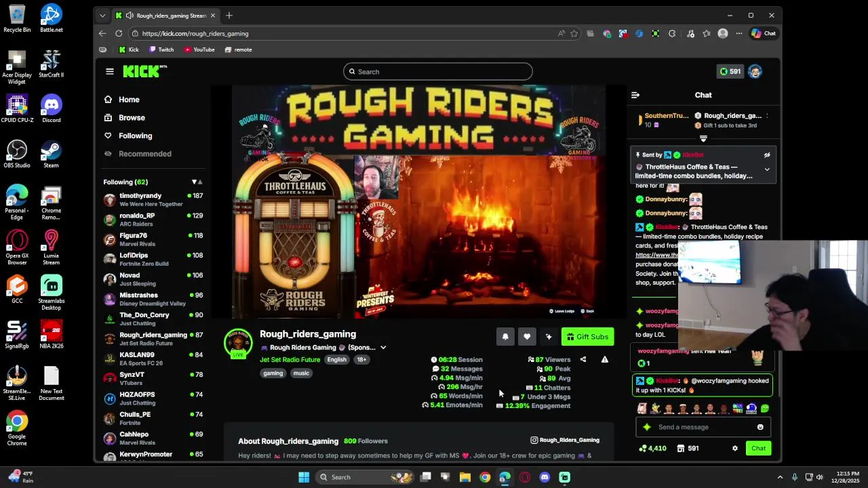Image resolution: width=868 pixels, height=488 pixels.
Task: Toggle follow with the heart button
Action: click(527, 337)
